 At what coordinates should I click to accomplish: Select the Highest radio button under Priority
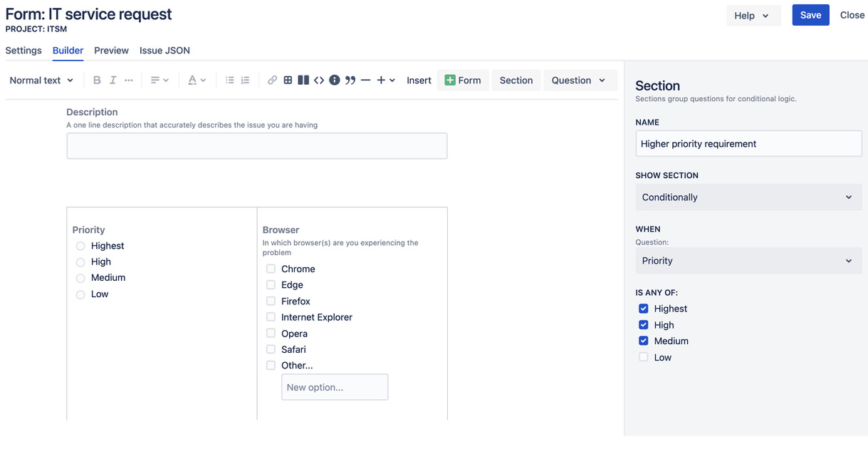(x=80, y=245)
